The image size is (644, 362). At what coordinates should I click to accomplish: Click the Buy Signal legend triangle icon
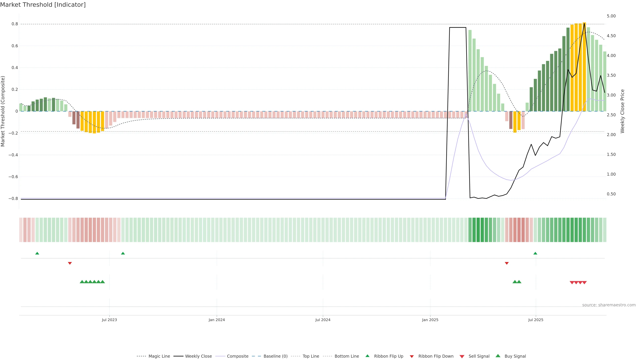[x=498, y=356]
